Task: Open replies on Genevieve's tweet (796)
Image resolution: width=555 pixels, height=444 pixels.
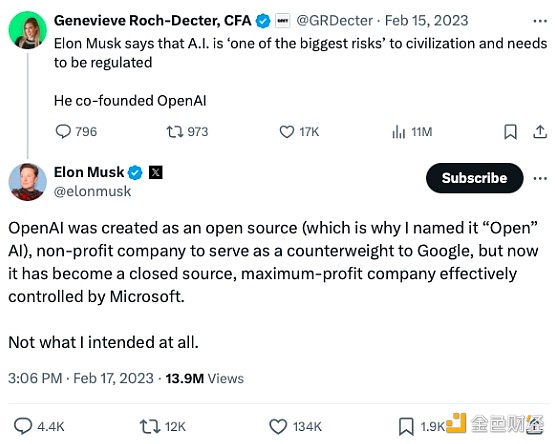Action: 76,132
